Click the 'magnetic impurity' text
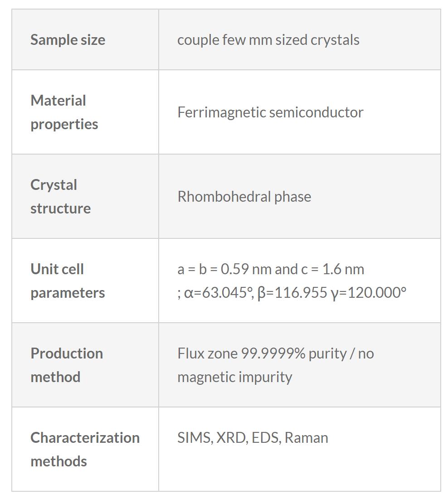 point(234,377)
